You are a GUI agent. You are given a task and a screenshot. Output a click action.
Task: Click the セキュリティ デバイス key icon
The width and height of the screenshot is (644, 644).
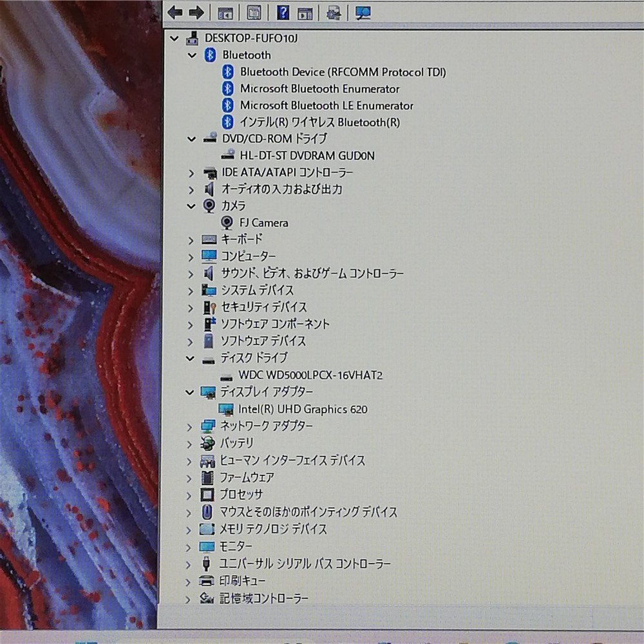[209, 307]
